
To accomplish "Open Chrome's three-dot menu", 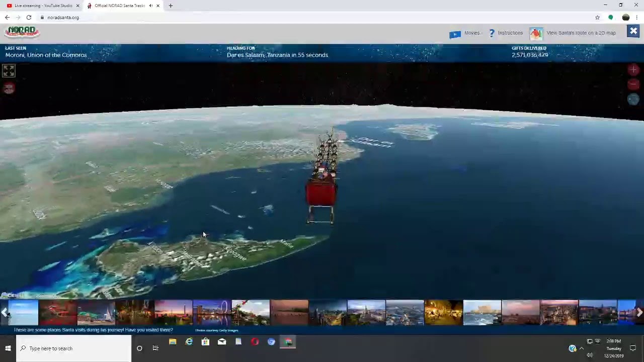I will [637, 18].
